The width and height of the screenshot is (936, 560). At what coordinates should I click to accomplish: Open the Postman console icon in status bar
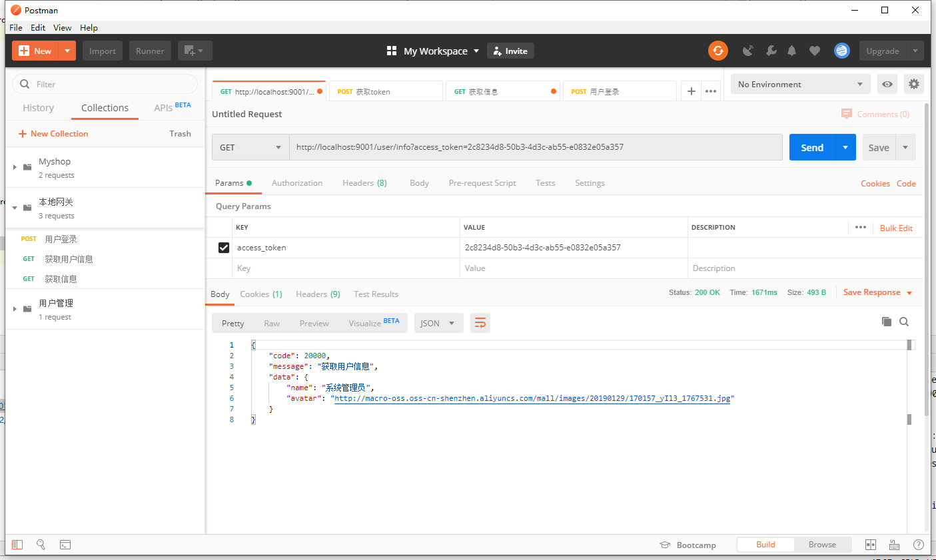coord(65,545)
